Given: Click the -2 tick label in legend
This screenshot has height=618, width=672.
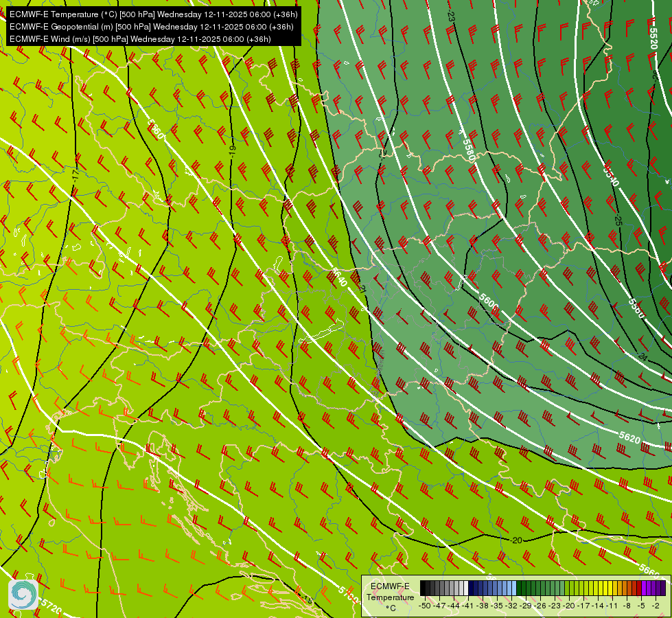Looking at the screenshot, I should pos(656,606).
